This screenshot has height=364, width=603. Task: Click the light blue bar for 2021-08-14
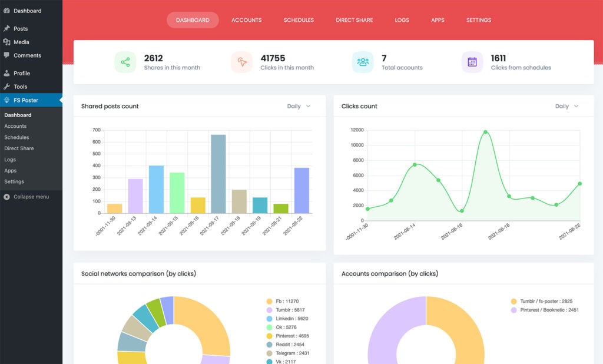click(x=156, y=189)
